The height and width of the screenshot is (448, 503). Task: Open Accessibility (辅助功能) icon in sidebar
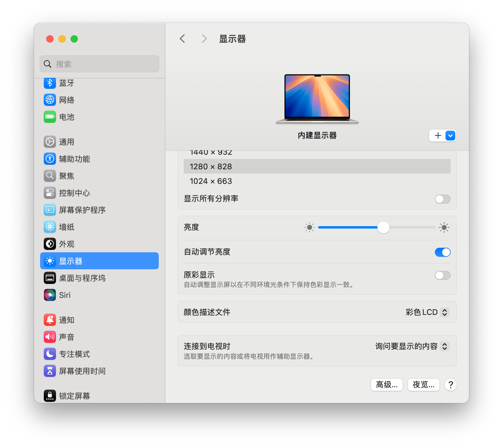coord(50,159)
